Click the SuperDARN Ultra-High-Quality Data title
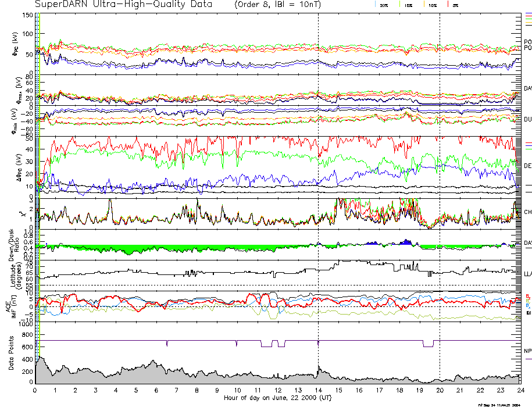 coord(124,5)
